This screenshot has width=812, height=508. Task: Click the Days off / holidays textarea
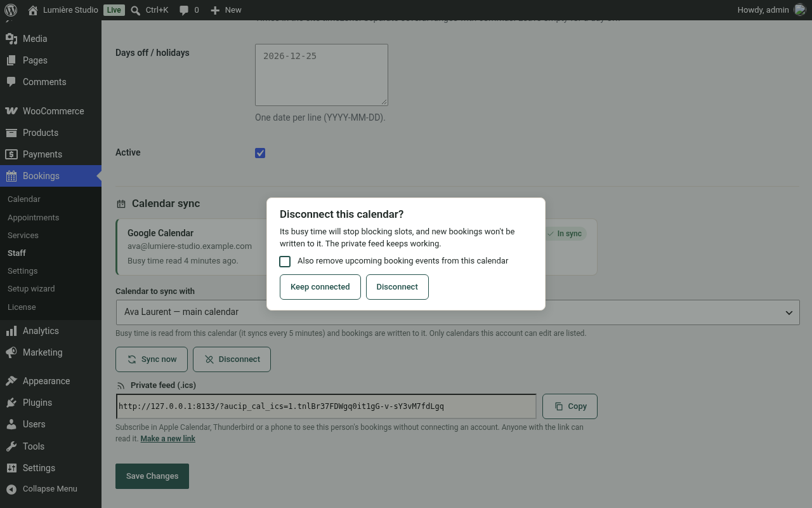[322, 75]
